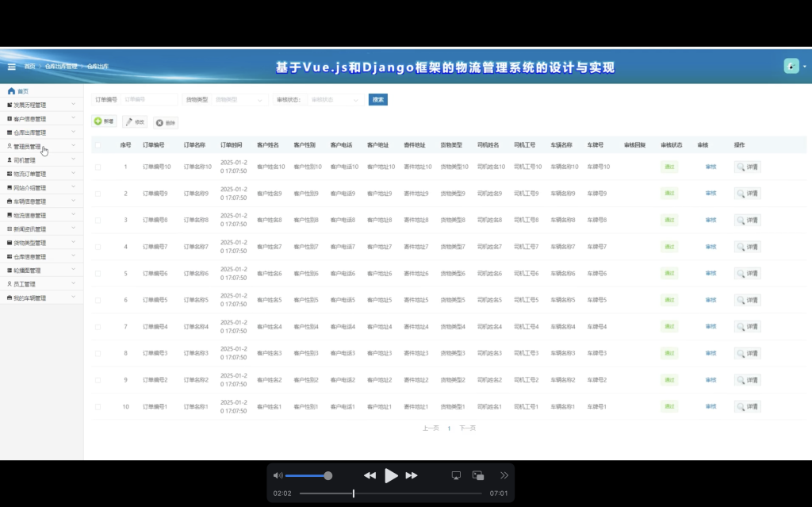Image resolution: width=812 pixels, height=507 pixels.
Task: Open 详情 magnifier for 订单编号7
Action: click(x=747, y=247)
